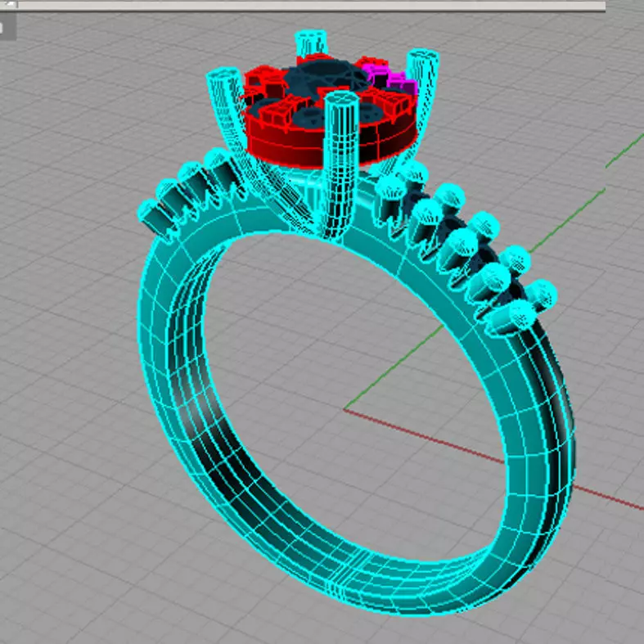Select the dark center gemstone

click(x=327, y=75)
